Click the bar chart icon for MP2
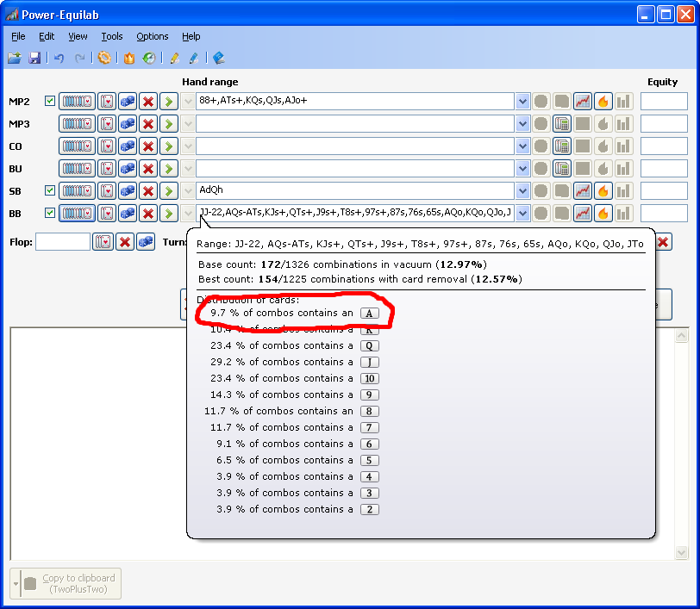The height and width of the screenshot is (609, 700). point(623,102)
